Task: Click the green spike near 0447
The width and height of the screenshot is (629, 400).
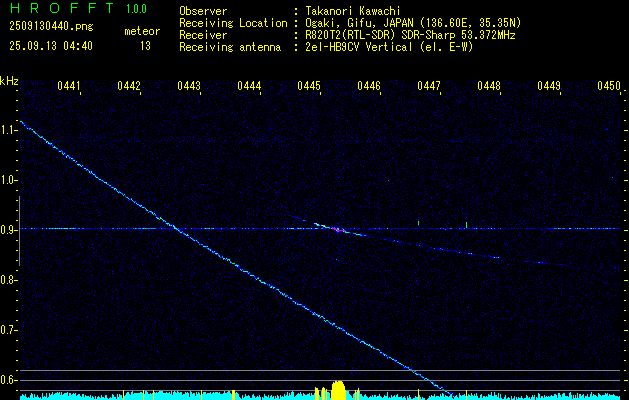Action: point(418,223)
